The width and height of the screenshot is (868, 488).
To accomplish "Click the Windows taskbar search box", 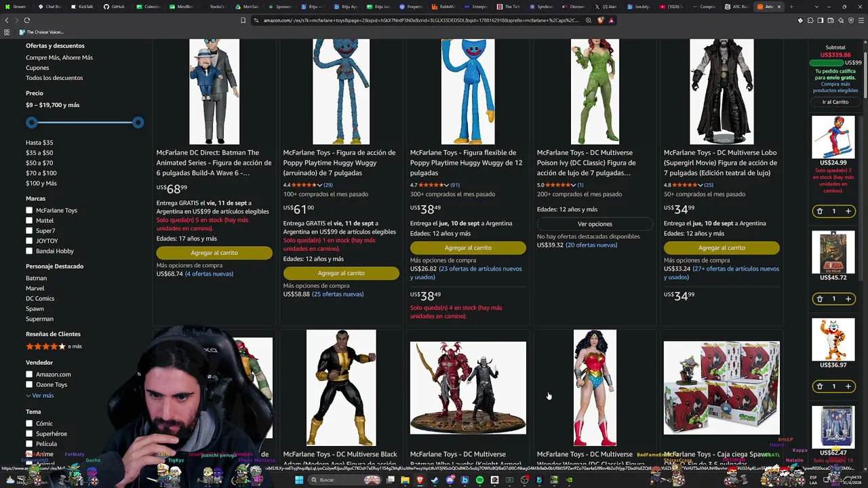I will 344,480.
